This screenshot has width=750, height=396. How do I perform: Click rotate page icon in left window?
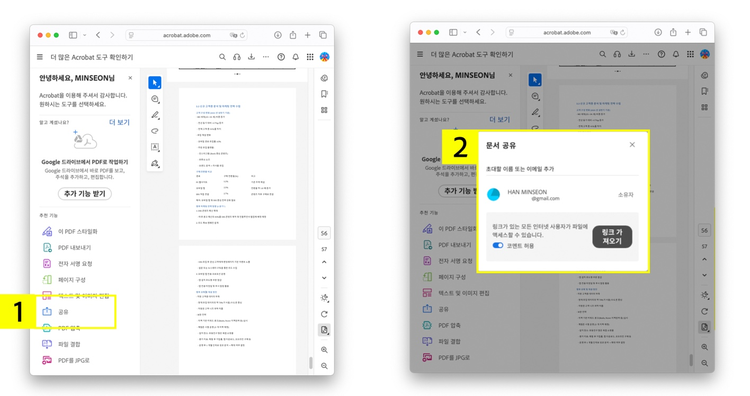(x=324, y=314)
